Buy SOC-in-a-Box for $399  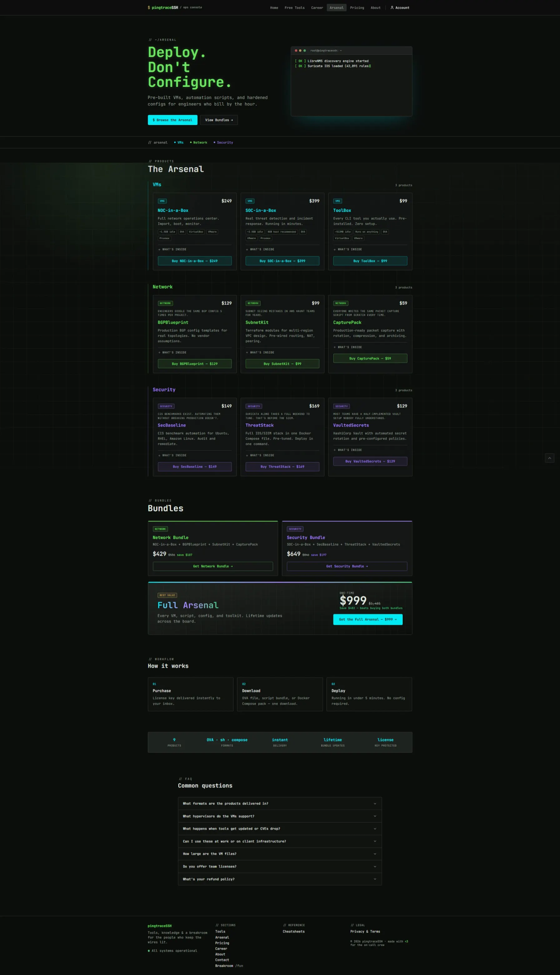[x=282, y=261]
